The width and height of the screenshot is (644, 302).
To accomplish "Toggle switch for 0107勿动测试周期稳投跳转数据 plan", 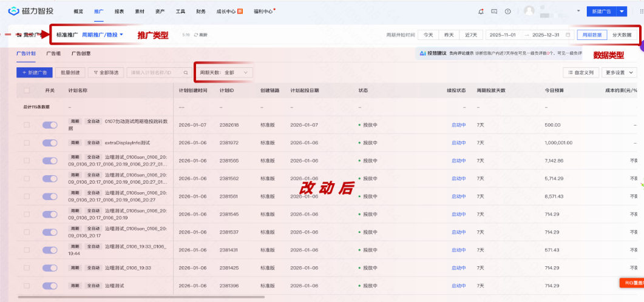I will pos(50,125).
